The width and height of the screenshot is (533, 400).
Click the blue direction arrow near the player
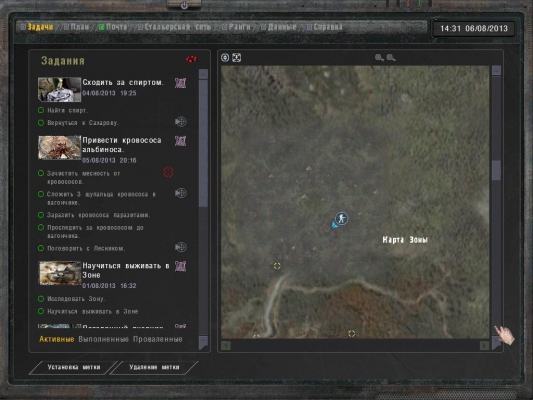334,225
